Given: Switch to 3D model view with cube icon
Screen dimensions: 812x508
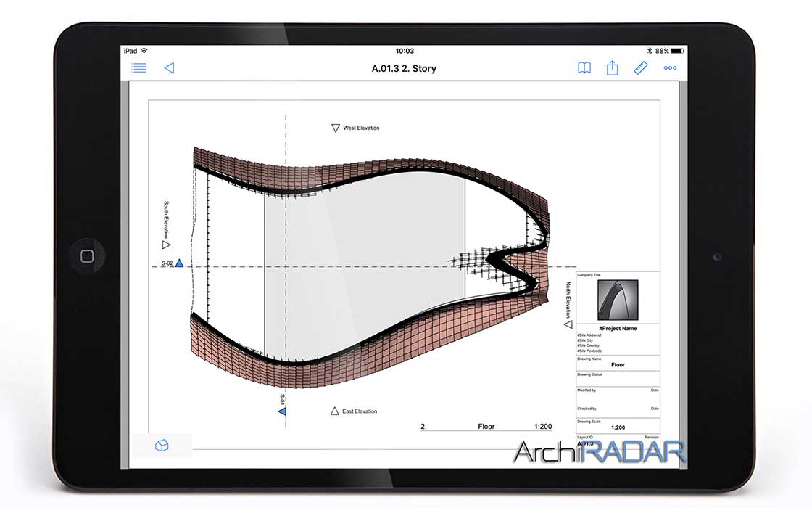Looking at the screenshot, I should (162, 446).
